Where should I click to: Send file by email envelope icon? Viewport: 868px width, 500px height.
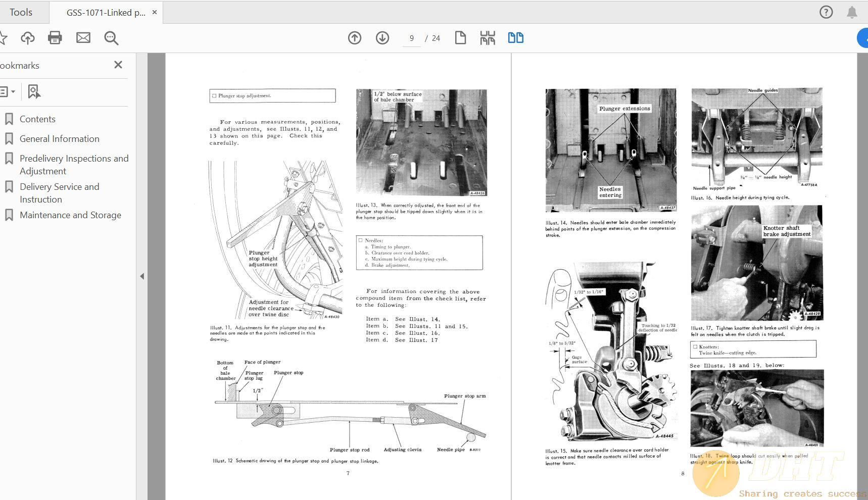click(83, 38)
